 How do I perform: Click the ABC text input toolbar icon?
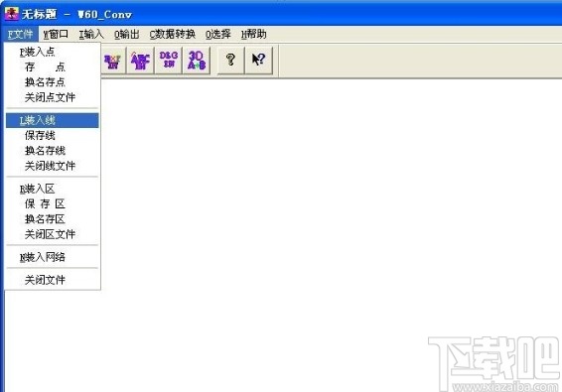141,61
